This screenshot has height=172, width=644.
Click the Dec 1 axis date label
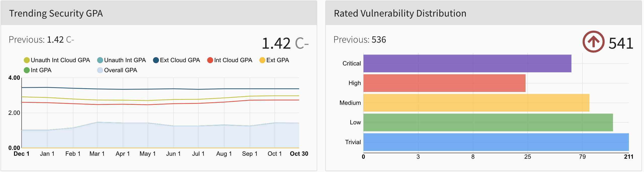[22, 154]
